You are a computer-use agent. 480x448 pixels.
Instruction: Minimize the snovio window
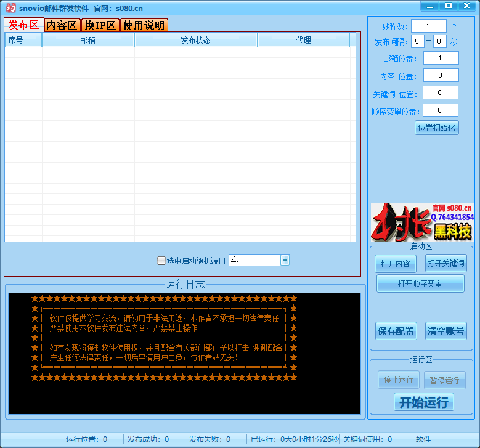point(430,6)
